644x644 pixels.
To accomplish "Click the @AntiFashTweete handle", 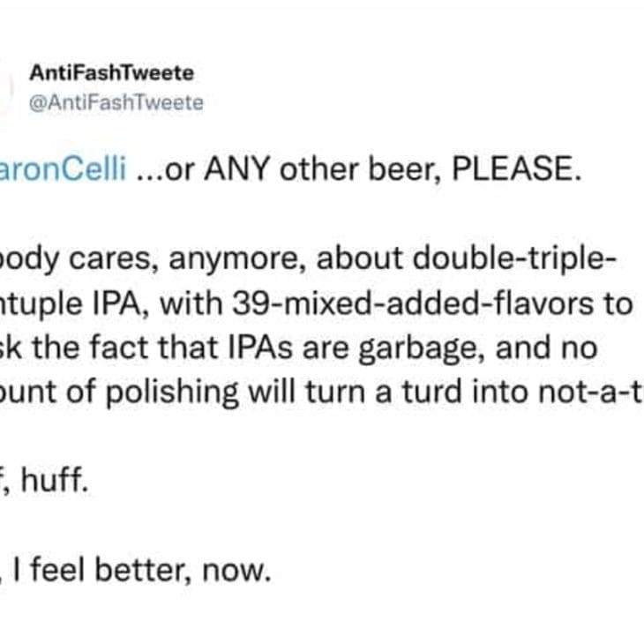I will 116,102.
